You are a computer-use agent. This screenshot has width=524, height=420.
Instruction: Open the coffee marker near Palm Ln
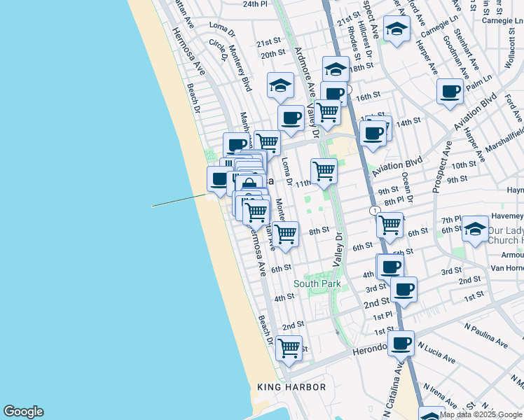pos(450,94)
